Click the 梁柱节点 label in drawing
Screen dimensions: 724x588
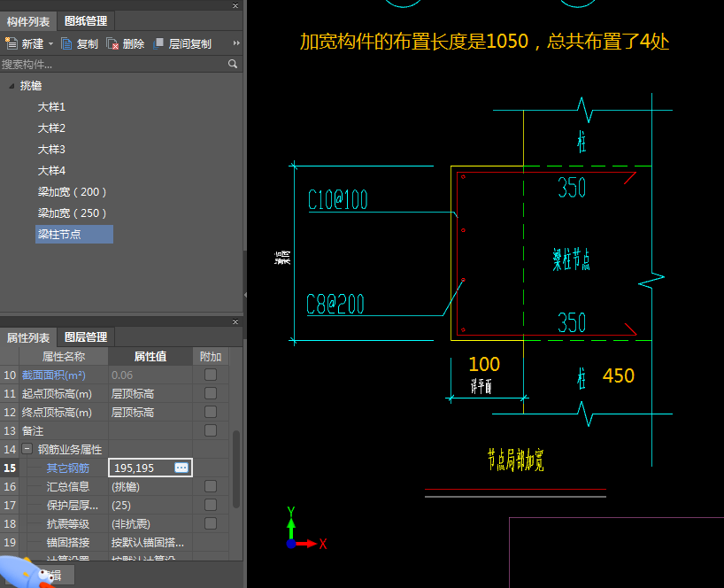[571, 259]
